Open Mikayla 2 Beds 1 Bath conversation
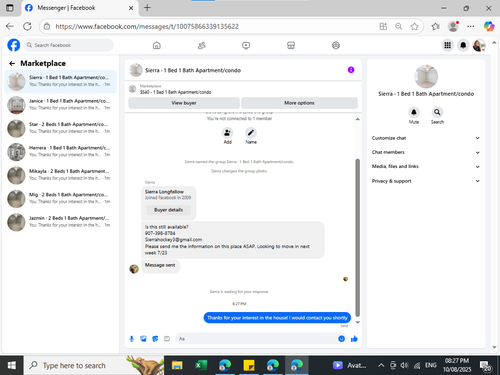 point(61,175)
